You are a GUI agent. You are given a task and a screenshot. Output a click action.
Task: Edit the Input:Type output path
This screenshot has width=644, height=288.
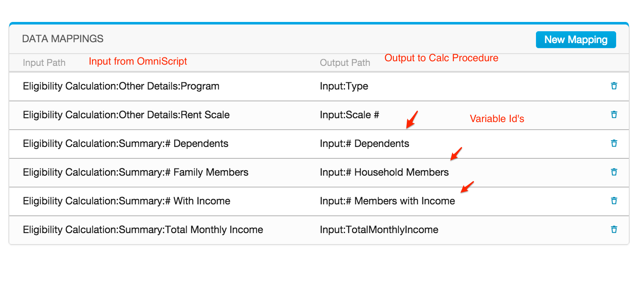[344, 86]
